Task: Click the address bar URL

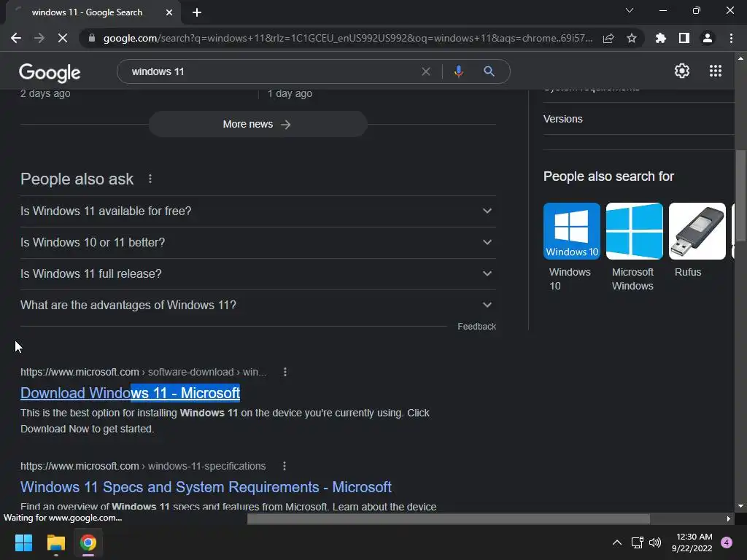Action: 348,38
